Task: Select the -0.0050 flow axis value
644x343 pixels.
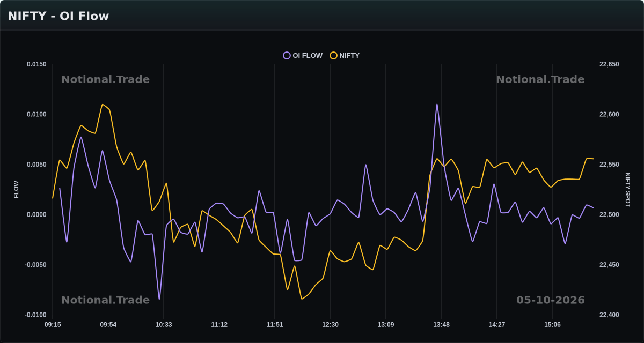Action: click(35, 265)
